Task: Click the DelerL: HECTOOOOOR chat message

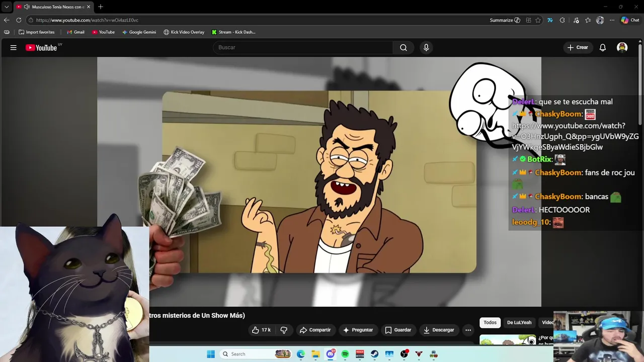Action: pyautogui.click(x=551, y=210)
